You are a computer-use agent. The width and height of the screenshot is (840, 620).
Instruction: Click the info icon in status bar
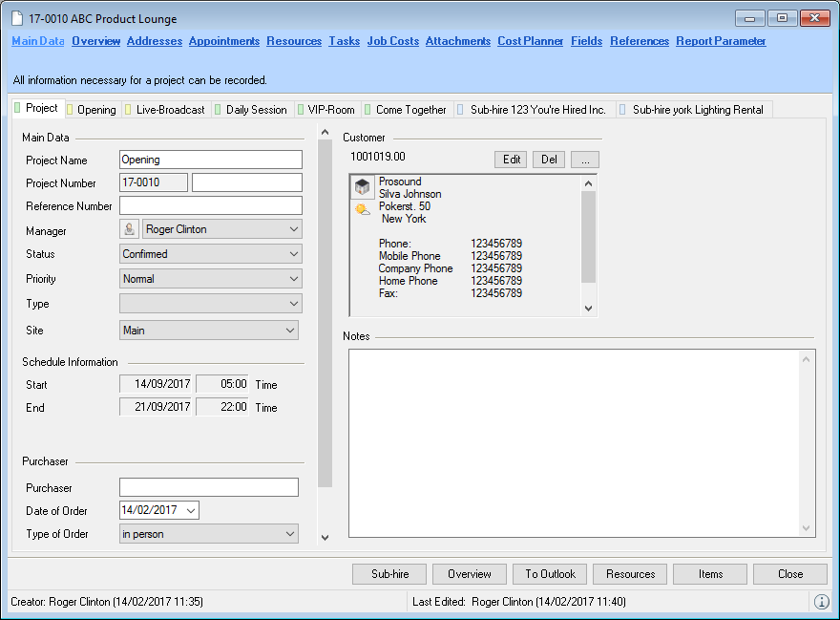coord(821,602)
